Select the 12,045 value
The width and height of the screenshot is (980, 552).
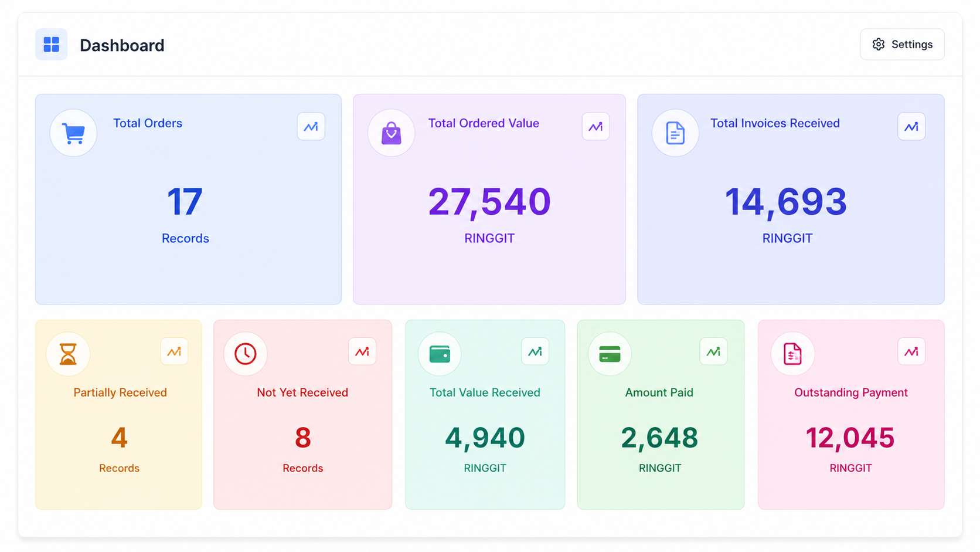coord(850,438)
